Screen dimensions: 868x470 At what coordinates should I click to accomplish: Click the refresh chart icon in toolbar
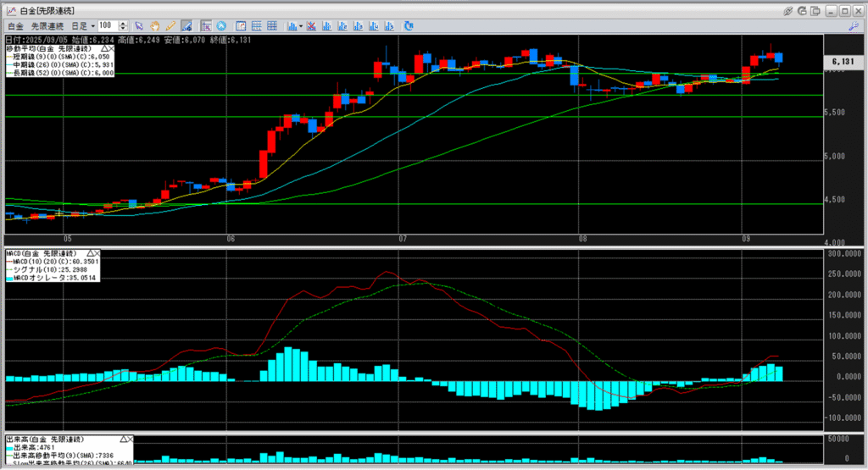pos(409,26)
